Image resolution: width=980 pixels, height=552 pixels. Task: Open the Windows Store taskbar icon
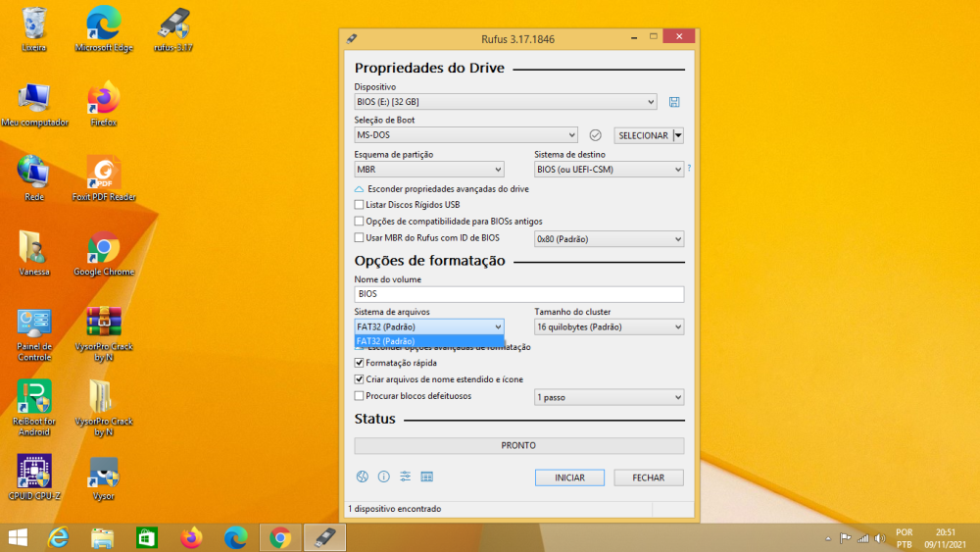coord(147,537)
